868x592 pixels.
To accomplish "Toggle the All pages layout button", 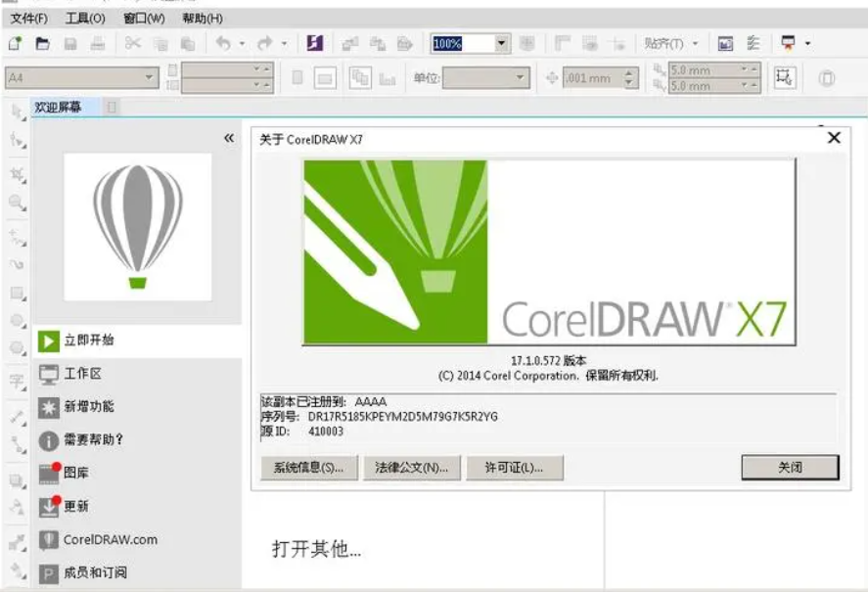I will 360,78.
